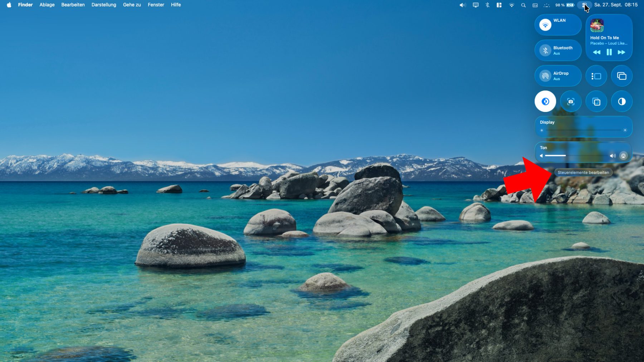Open the music recognition control
644x362 pixels.
[596, 102]
